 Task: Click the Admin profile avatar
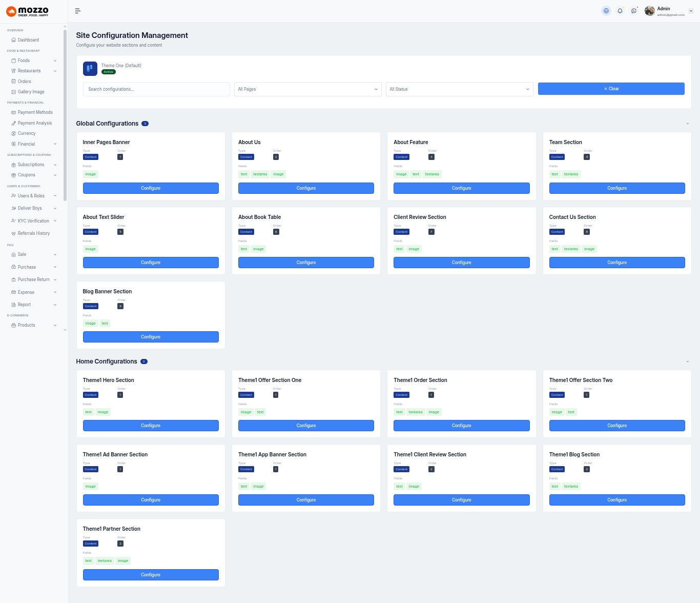pyautogui.click(x=650, y=11)
